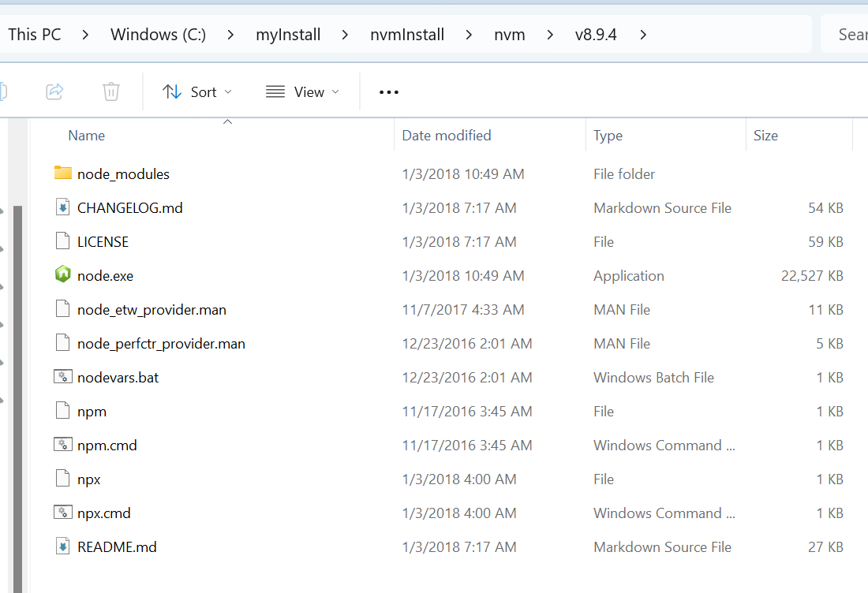This screenshot has width=868, height=593.
Task: Click the Delete trash can icon
Action: point(111,91)
